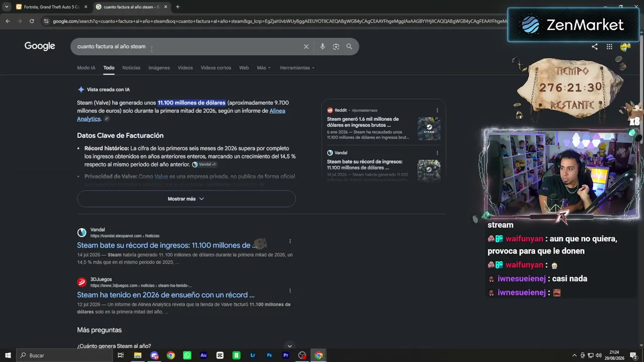Open the volume control in system tray

(x=599, y=355)
